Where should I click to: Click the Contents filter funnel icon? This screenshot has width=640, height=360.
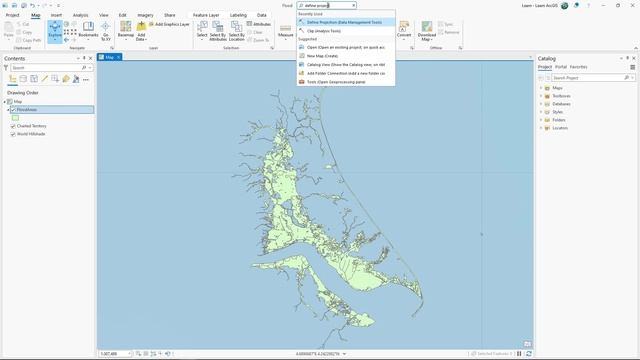coord(6,67)
